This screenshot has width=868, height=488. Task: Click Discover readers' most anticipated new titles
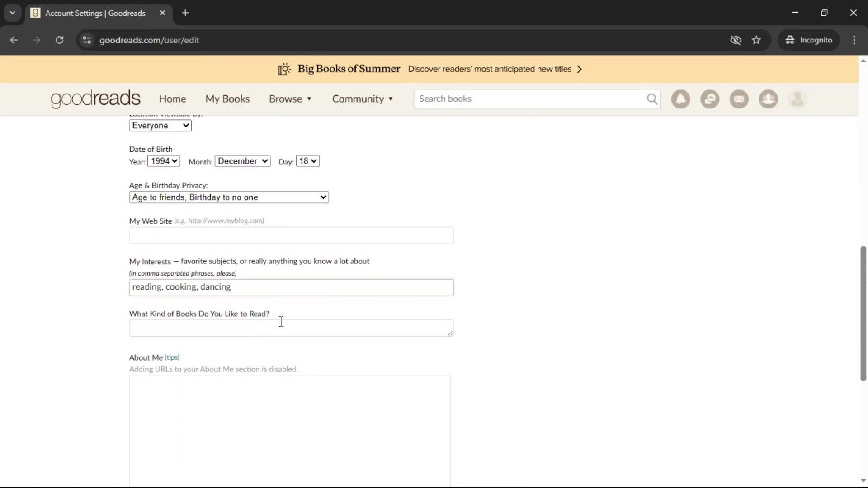pos(490,69)
